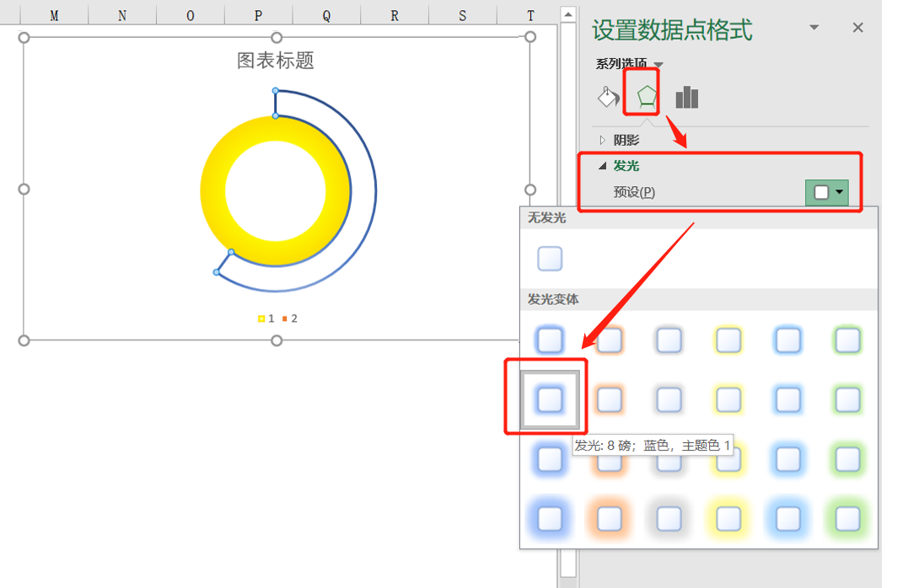
Task: Open the task pane options arrow
Action: [814, 28]
